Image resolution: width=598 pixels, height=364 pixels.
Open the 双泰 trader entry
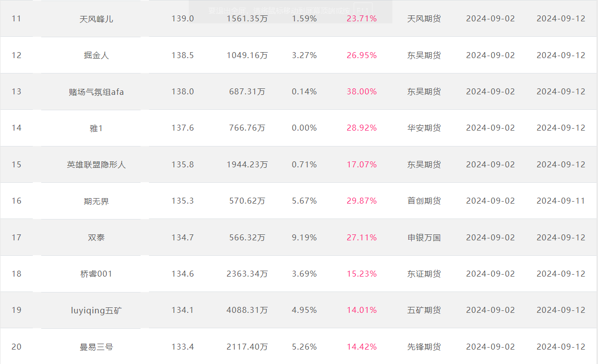pyautogui.click(x=96, y=237)
